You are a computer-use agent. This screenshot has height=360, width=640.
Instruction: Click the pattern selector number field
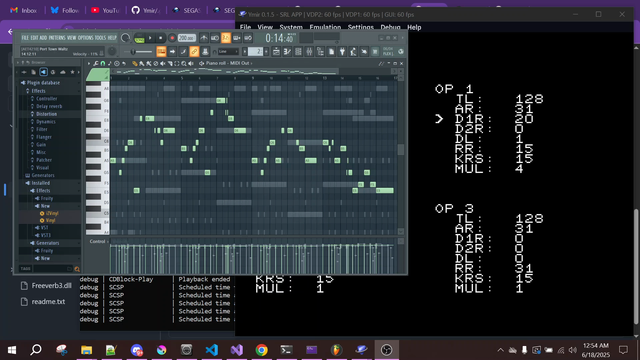click(x=255, y=51)
